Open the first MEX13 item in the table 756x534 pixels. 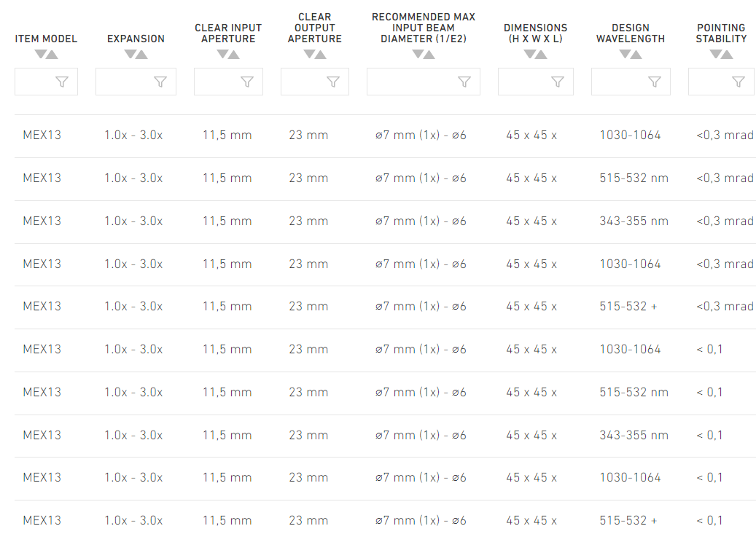[42, 136]
